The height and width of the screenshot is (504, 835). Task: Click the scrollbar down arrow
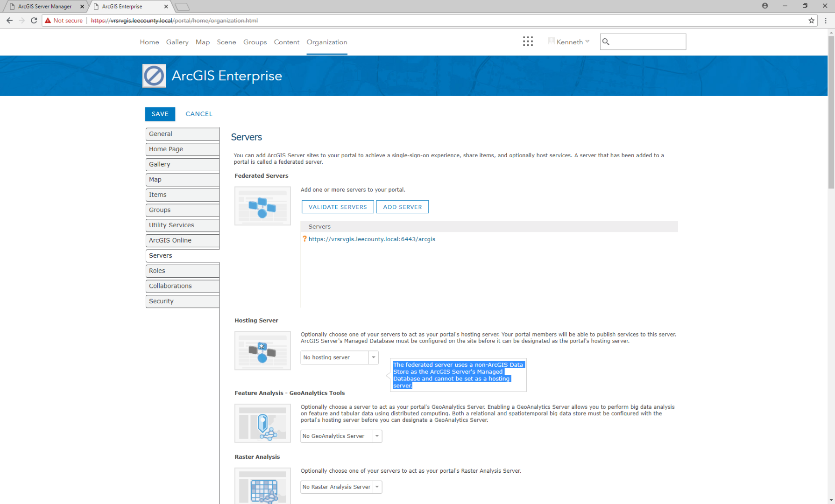click(831, 500)
